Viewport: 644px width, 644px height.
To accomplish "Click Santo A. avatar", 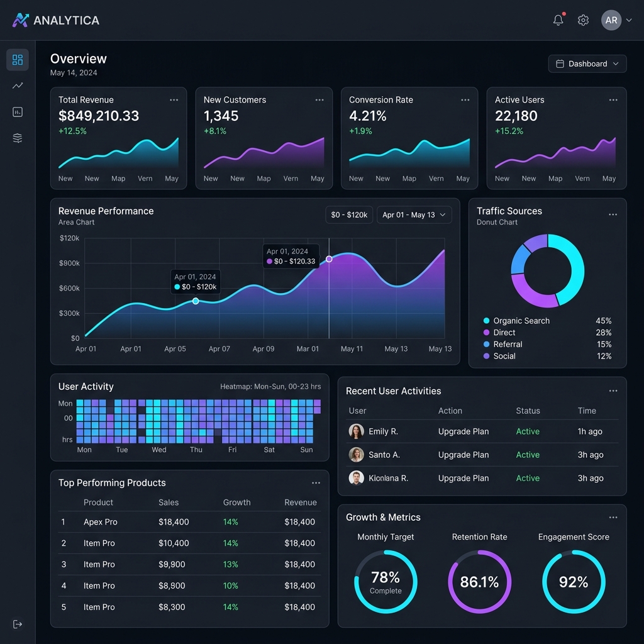I will click(356, 455).
